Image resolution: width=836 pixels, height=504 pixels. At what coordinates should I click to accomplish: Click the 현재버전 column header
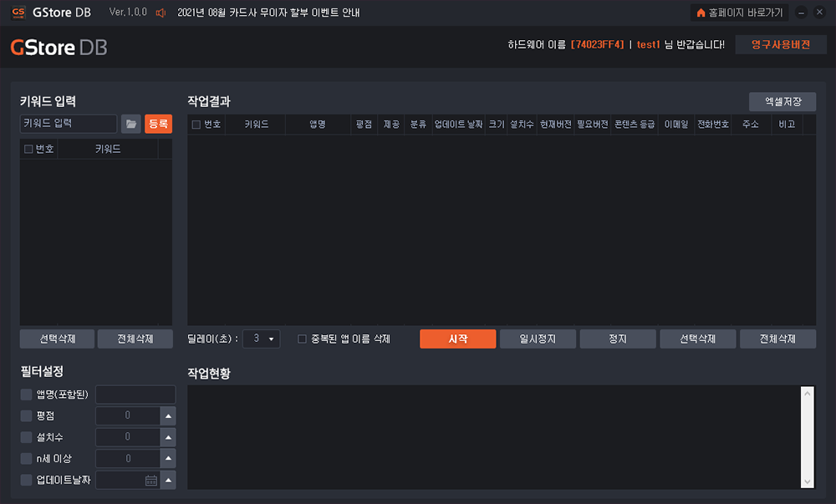pyautogui.click(x=556, y=125)
